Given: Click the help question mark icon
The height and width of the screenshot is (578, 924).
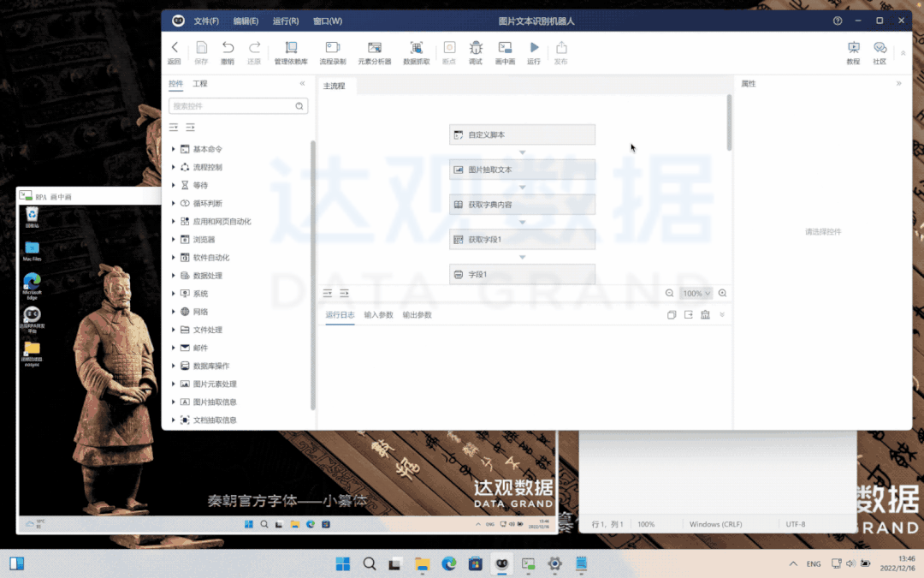Looking at the screenshot, I should tap(838, 21).
